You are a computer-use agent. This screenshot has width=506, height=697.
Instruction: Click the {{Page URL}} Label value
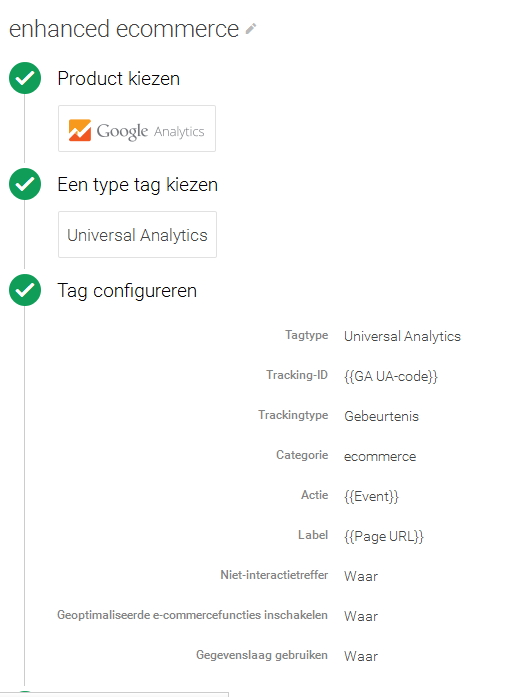point(384,537)
